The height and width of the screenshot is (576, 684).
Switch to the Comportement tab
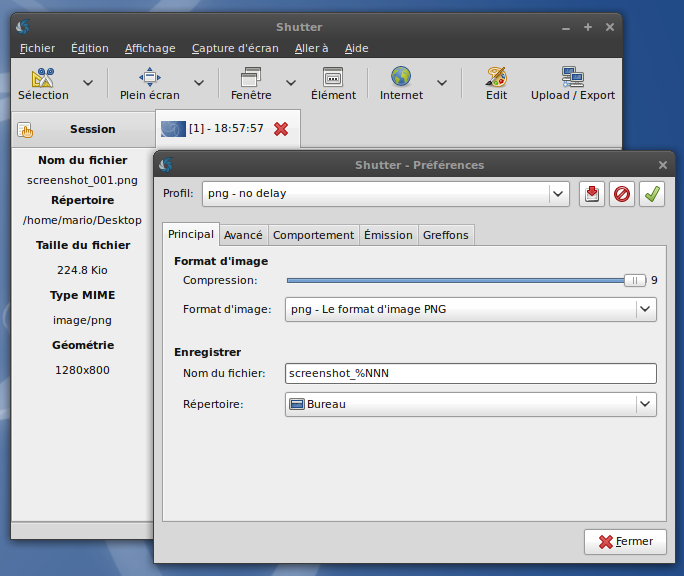[x=313, y=235]
